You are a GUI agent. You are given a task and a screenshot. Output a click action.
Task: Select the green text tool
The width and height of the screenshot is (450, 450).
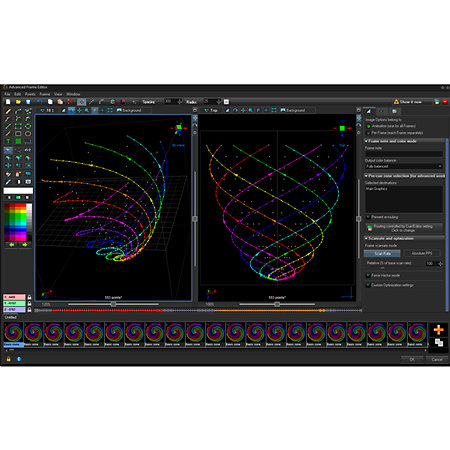tap(8, 141)
